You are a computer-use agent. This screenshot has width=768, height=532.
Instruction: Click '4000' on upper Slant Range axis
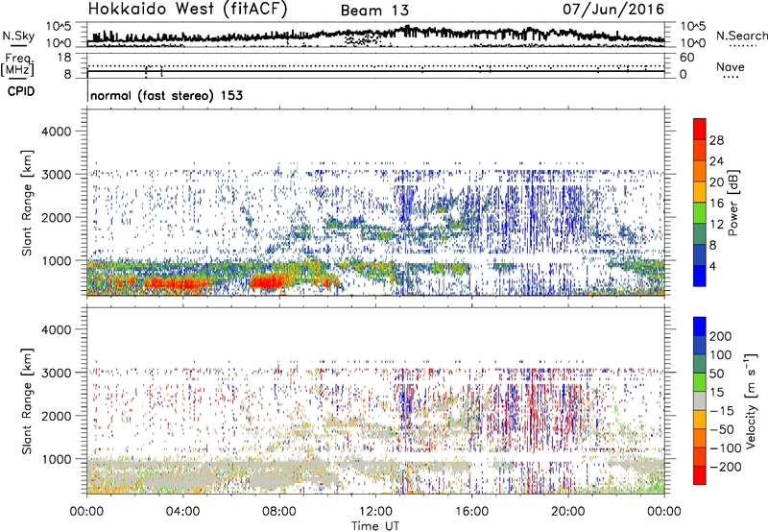pos(56,132)
